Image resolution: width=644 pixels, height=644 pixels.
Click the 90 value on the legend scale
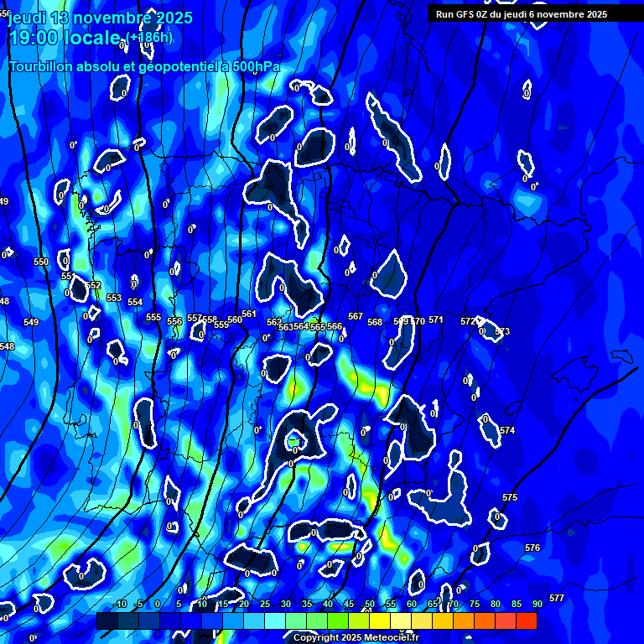click(537, 604)
